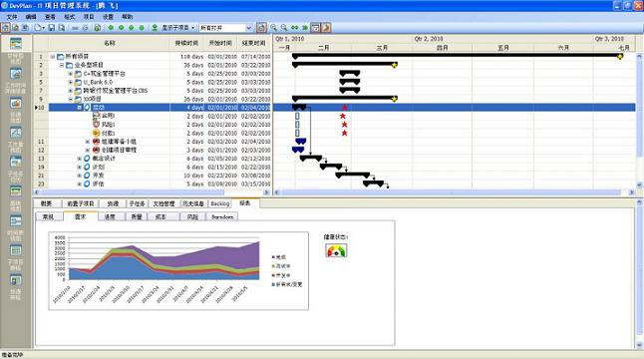The width and height of the screenshot is (644, 359).
Task: Click the green horizontal double-arrow toolbar icon
Action: pyautogui.click(x=294, y=28)
